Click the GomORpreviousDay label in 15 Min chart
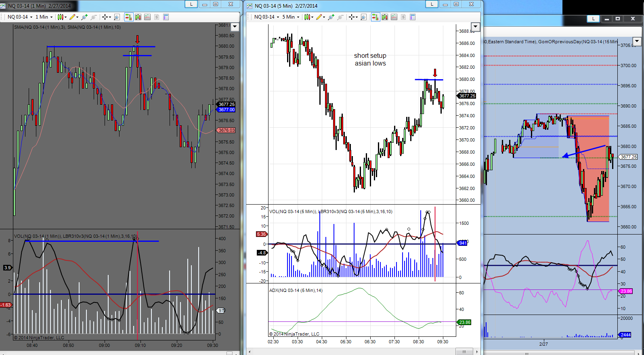644x355 pixels. pyautogui.click(x=578, y=42)
